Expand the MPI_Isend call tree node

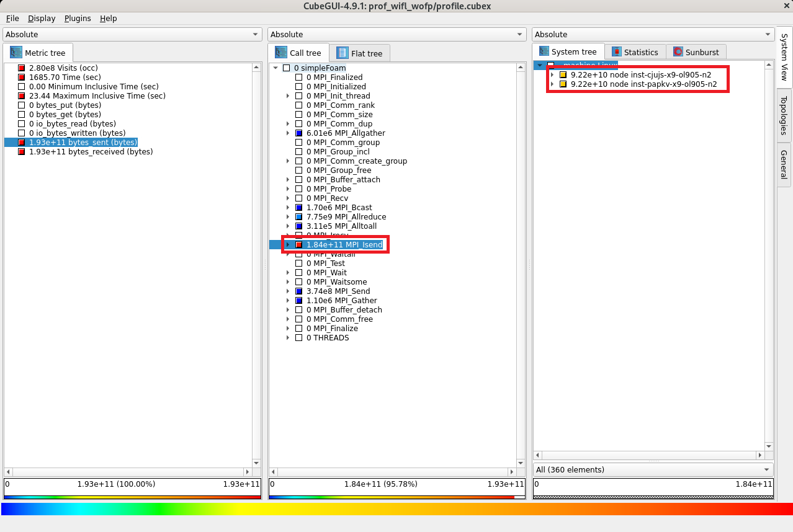[x=287, y=245]
